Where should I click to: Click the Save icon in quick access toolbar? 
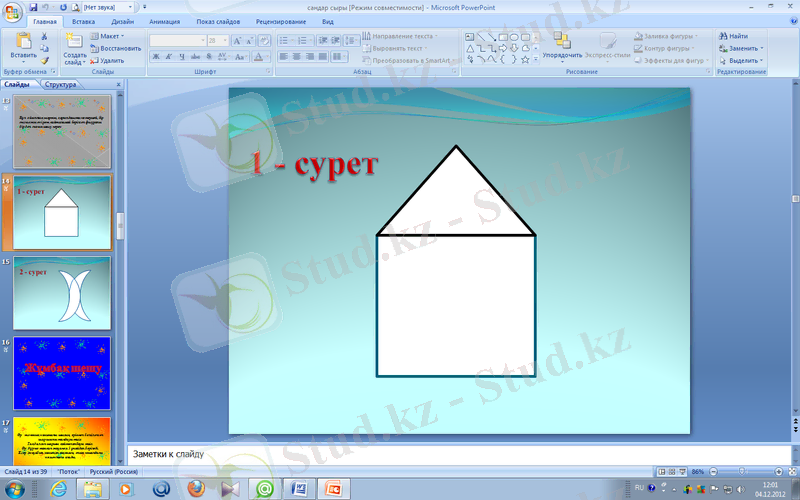click(35, 7)
